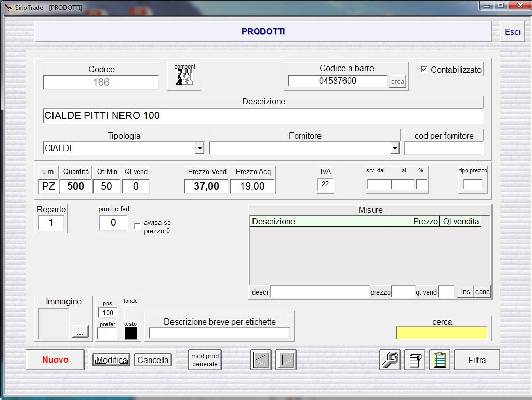The image size is (532, 400).
Task: Click the Ins button in Misure
Action: coord(465,292)
